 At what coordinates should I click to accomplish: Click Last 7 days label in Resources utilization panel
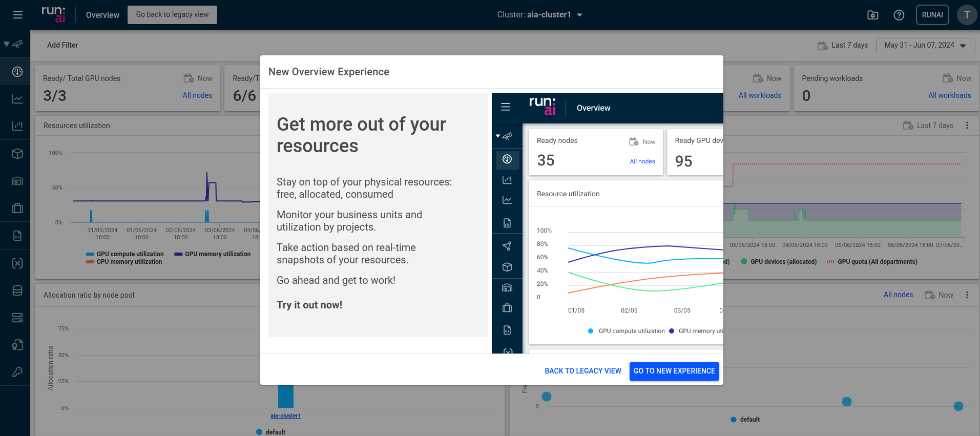click(935, 126)
